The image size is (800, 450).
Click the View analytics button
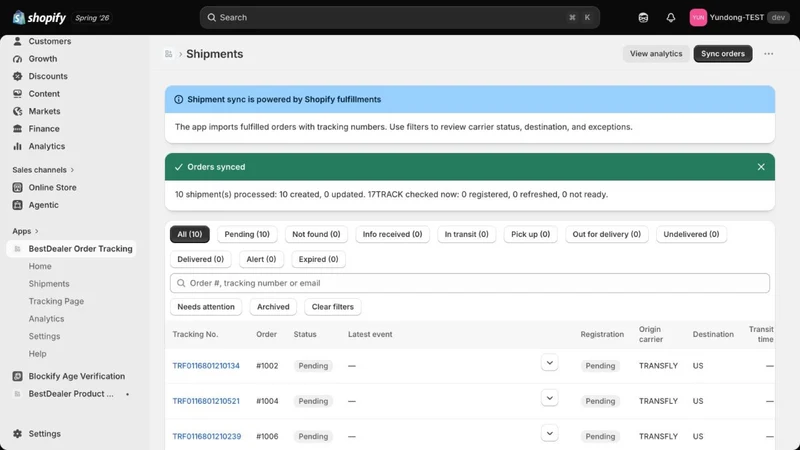(656, 54)
